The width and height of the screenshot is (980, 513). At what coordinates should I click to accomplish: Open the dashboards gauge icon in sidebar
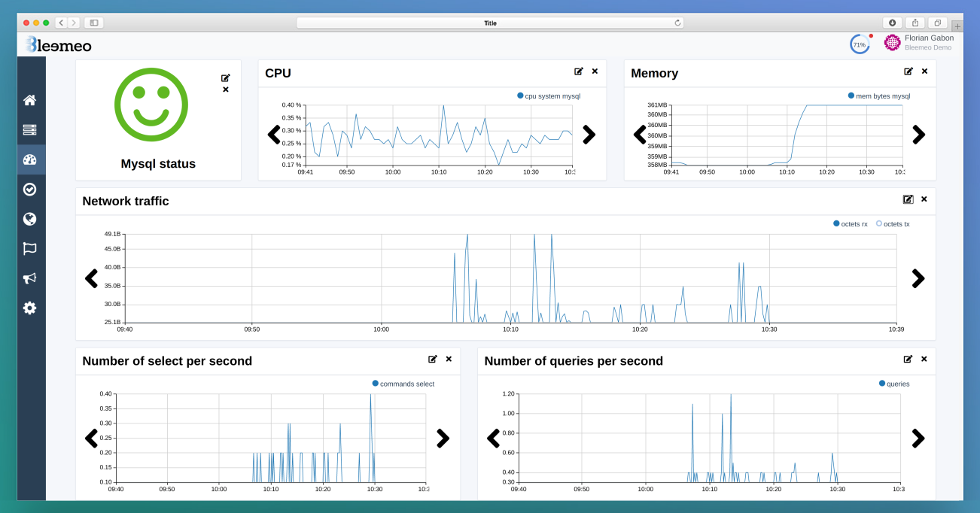pyautogui.click(x=30, y=159)
